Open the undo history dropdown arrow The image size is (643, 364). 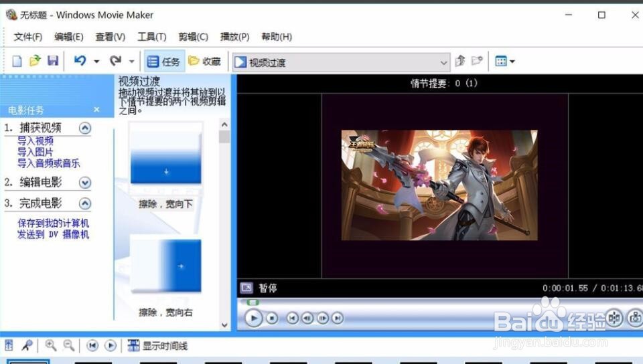pyautogui.click(x=96, y=62)
